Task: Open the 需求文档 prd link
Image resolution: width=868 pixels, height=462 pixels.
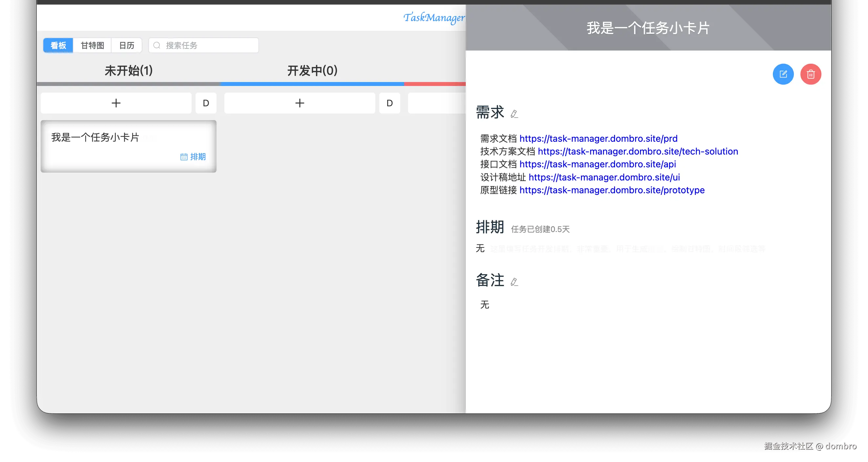Action: (x=598, y=138)
